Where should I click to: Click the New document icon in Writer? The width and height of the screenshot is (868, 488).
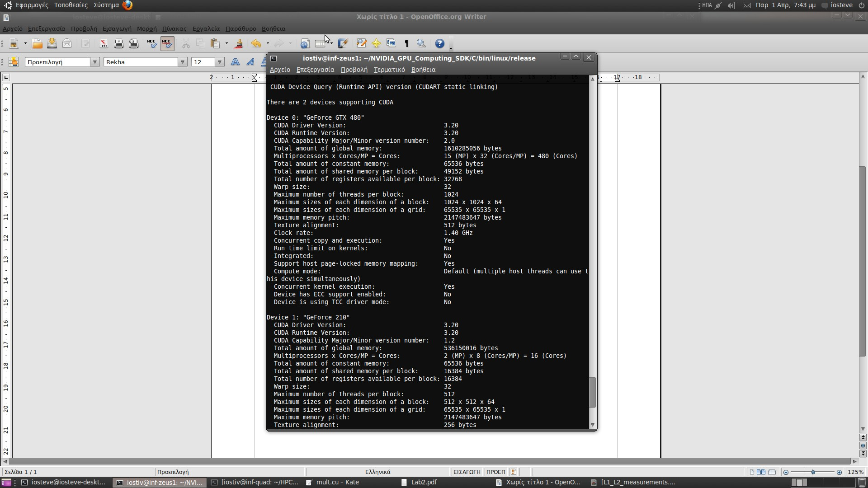tap(14, 43)
